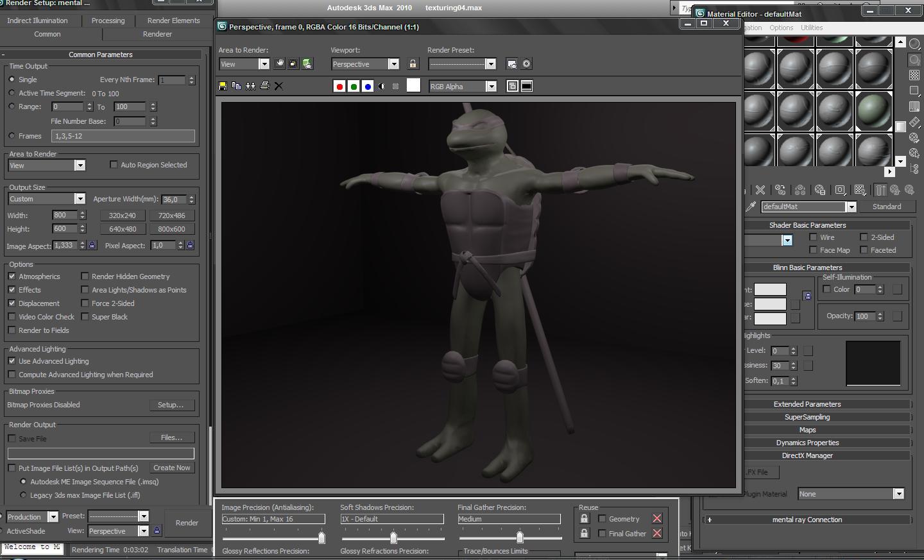
Task: Click the Render button
Action: (187, 523)
